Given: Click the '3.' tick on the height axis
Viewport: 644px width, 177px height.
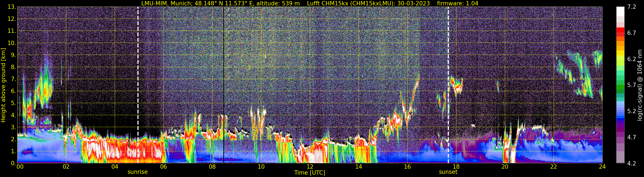Looking at the screenshot, I should (13, 127).
